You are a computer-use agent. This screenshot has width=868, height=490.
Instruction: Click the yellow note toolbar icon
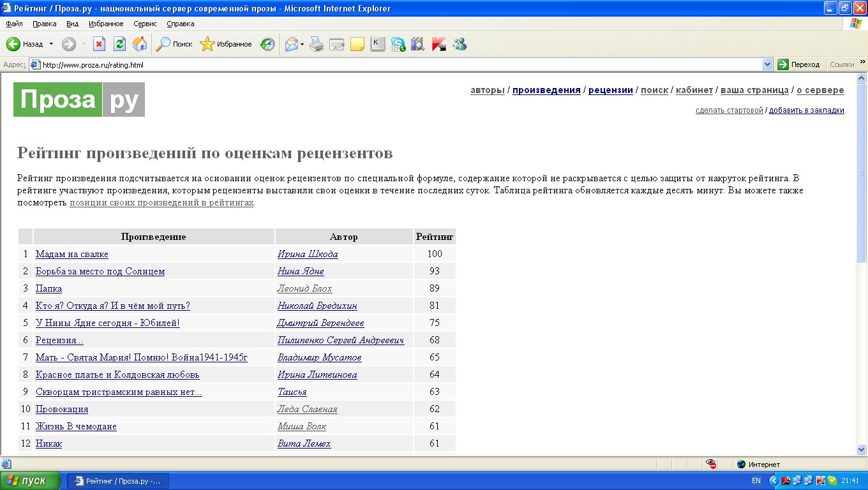point(357,44)
